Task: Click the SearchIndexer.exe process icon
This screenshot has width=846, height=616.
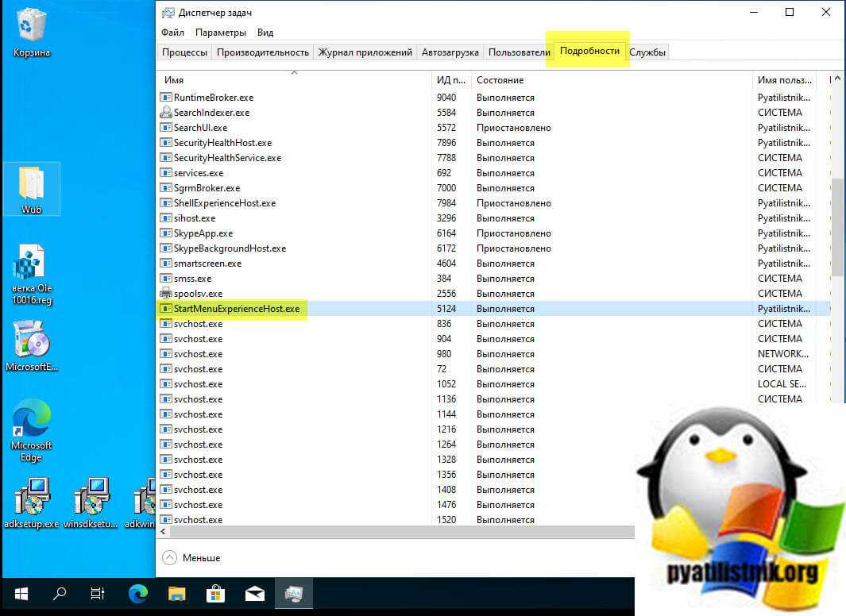Action: pyautogui.click(x=166, y=113)
